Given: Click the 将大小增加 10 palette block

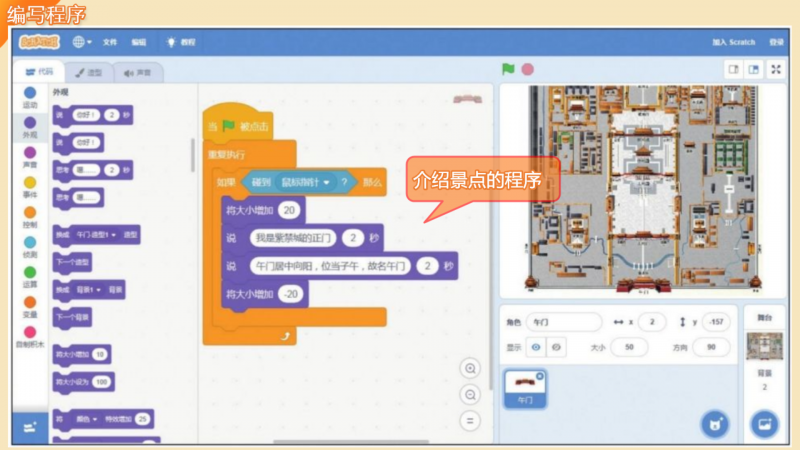Looking at the screenshot, I should coord(82,354).
